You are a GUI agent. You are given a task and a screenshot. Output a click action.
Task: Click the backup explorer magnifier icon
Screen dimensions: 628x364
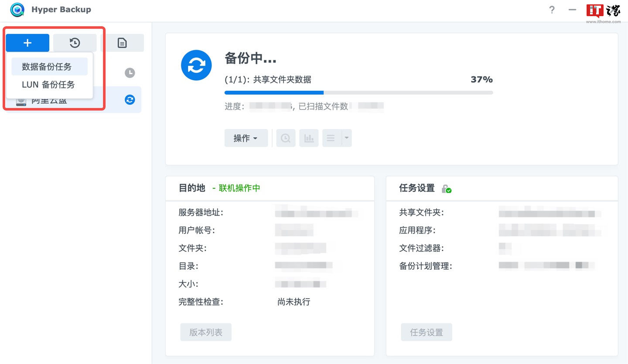[x=286, y=138]
